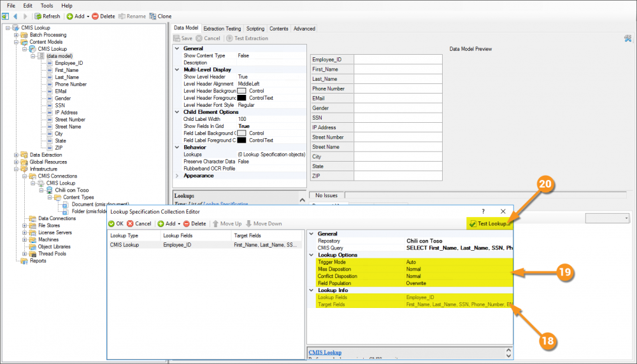This screenshot has width=637, height=364.
Task: Click Cancel in the Lookup Specification Collection Editor
Action: click(139, 223)
